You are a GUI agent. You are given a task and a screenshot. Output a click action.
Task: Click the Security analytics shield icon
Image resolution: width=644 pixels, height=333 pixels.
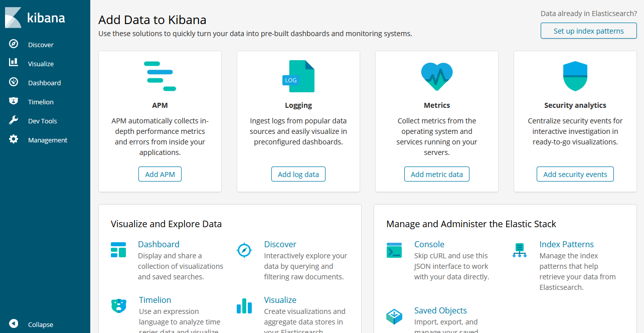pyautogui.click(x=575, y=76)
